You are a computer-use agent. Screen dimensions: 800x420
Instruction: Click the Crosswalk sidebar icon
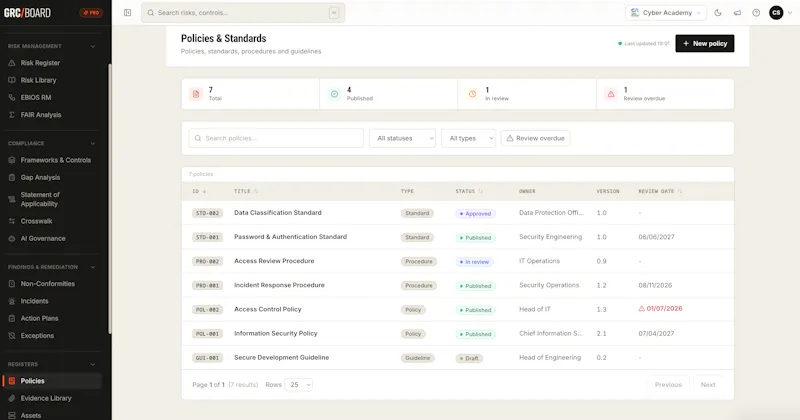[x=12, y=221]
